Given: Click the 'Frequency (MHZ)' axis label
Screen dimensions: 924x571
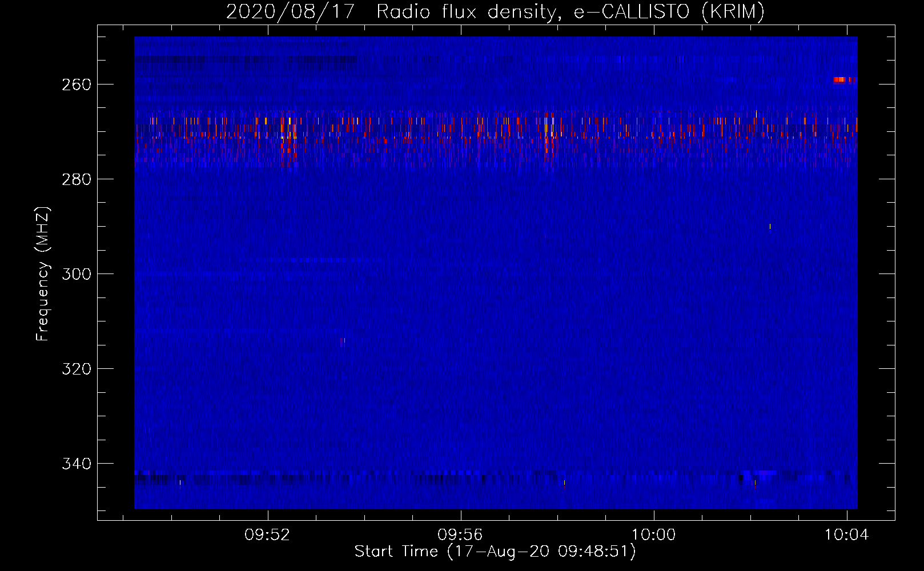Looking at the screenshot, I should (43, 274).
